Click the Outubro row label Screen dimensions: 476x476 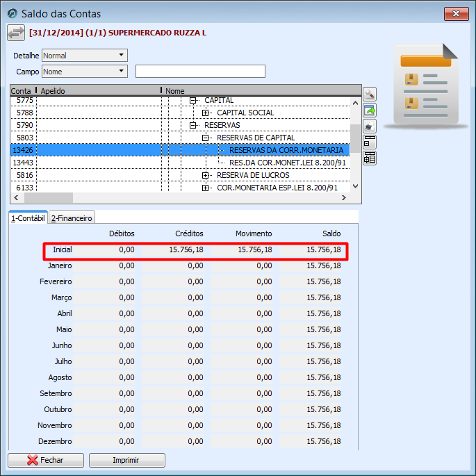click(x=58, y=409)
